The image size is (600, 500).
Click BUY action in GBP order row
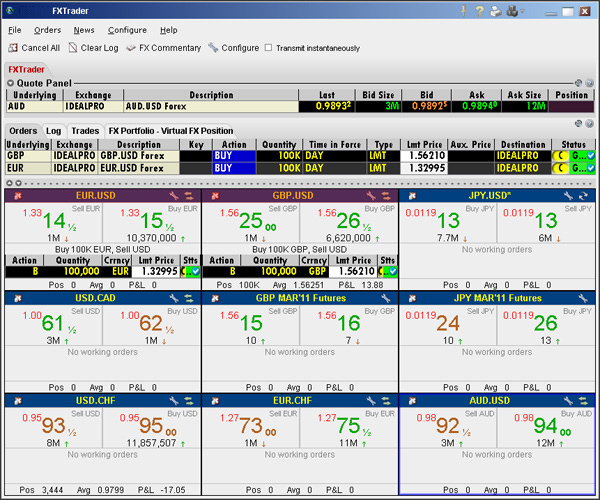234,156
